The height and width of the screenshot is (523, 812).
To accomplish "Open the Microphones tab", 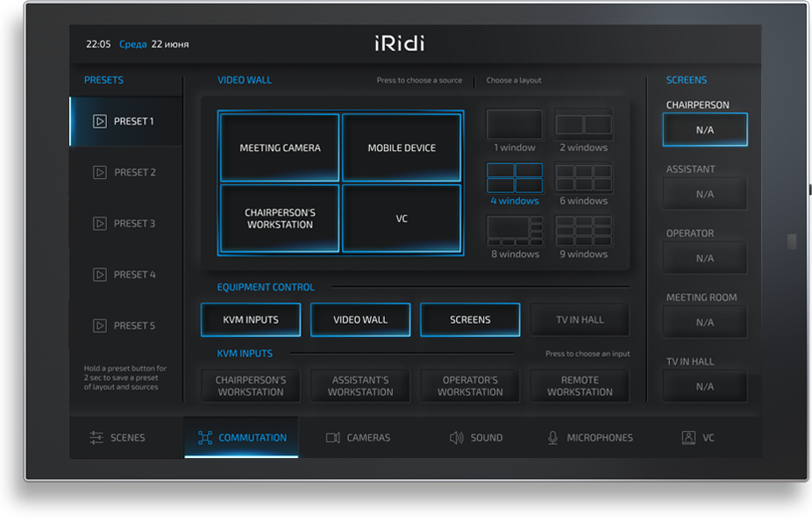I will [x=589, y=438].
